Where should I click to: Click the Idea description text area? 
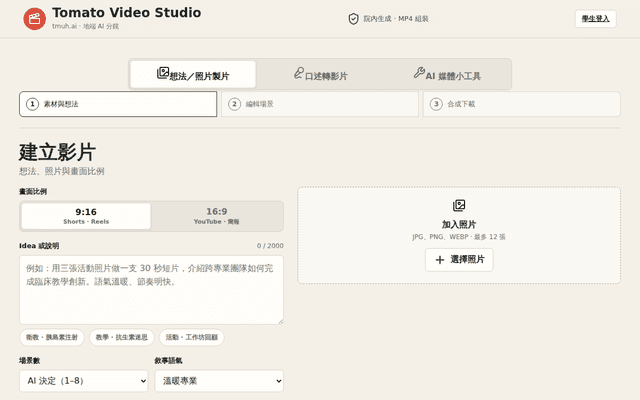[151, 290]
